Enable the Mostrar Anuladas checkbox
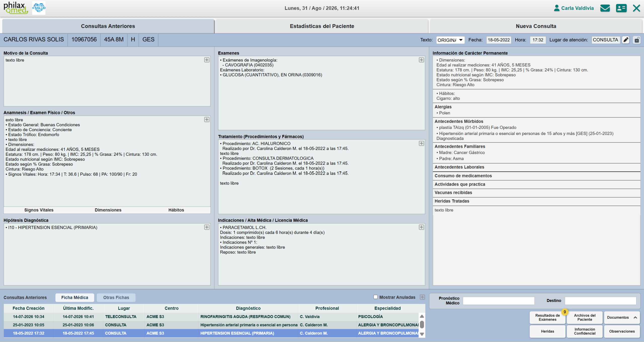The width and height of the screenshot is (644, 342). tap(375, 297)
